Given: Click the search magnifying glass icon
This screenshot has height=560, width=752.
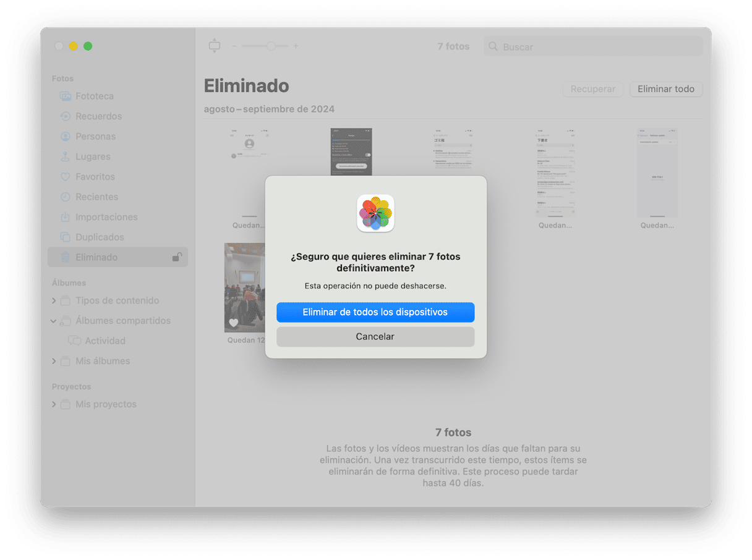Looking at the screenshot, I should (x=493, y=46).
